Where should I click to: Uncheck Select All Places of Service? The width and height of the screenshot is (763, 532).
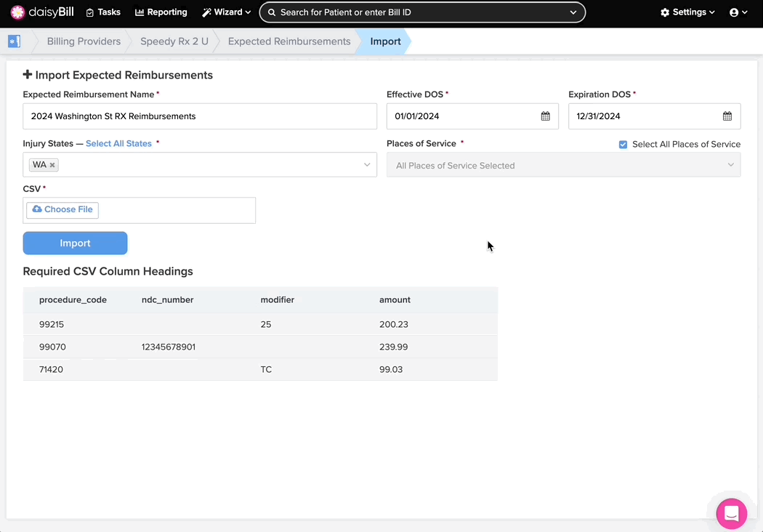point(623,145)
